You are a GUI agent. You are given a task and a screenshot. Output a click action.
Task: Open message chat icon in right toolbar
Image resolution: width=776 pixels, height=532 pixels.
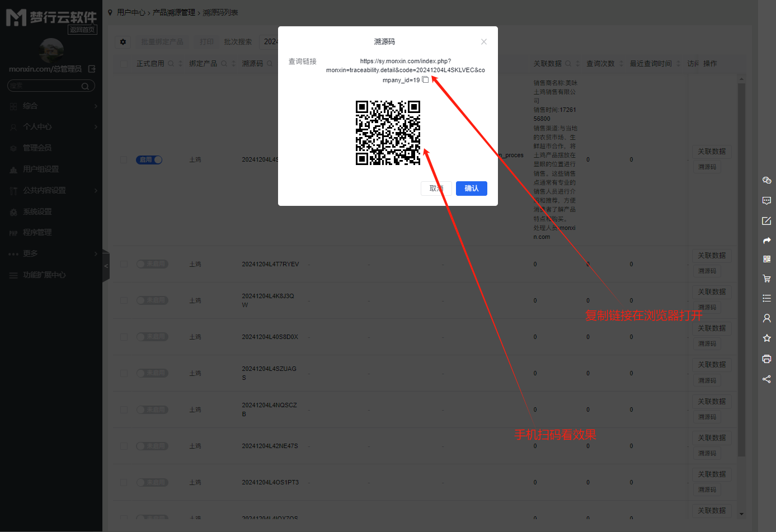(x=766, y=200)
